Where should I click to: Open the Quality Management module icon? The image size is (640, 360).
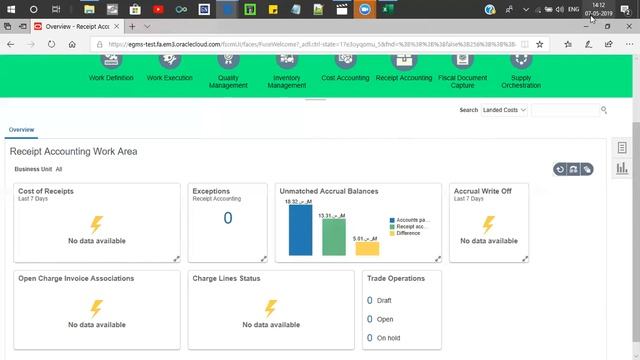(228, 60)
